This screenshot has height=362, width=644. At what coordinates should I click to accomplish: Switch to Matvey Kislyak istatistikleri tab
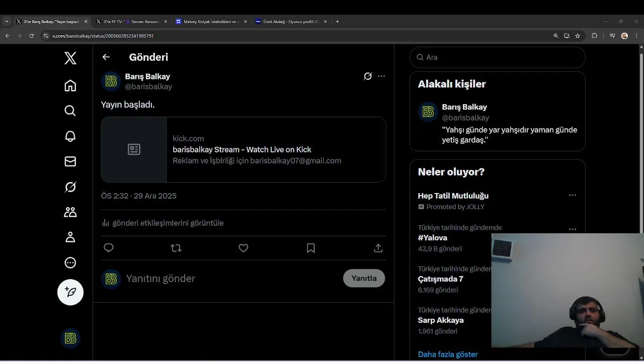[211, 22]
